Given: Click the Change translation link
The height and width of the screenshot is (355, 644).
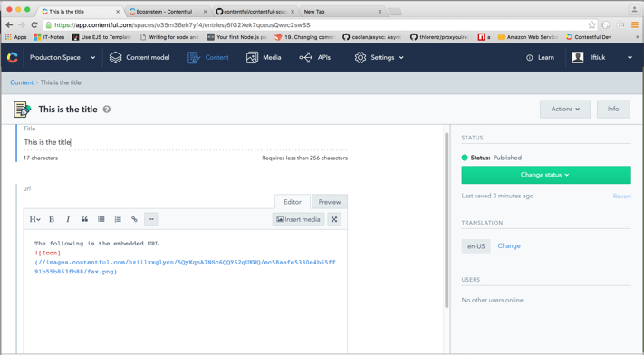Looking at the screenshot, I should tap(509, 245).
